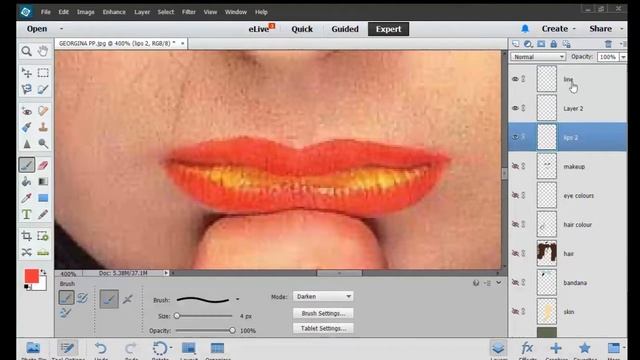Image resolution: width=640 pixels, height=360 pixels.
Task: Select the Gradient tool
Action: (x=43, y=181)
